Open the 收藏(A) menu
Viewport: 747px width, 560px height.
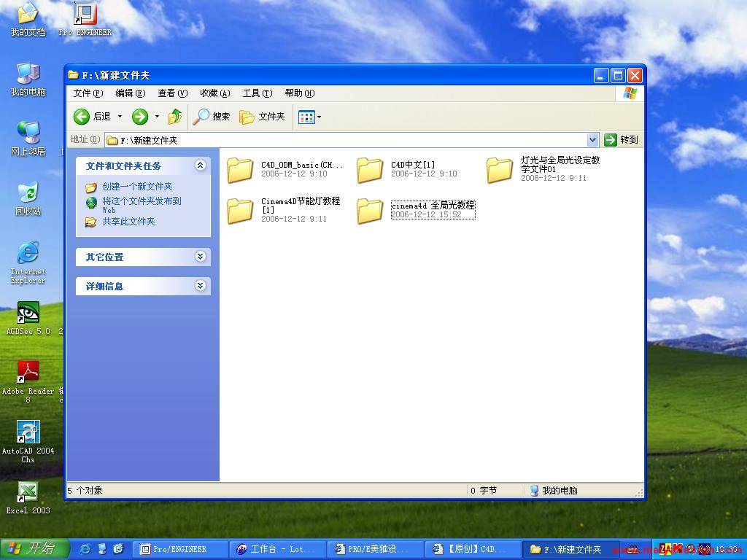click(215, 93)
